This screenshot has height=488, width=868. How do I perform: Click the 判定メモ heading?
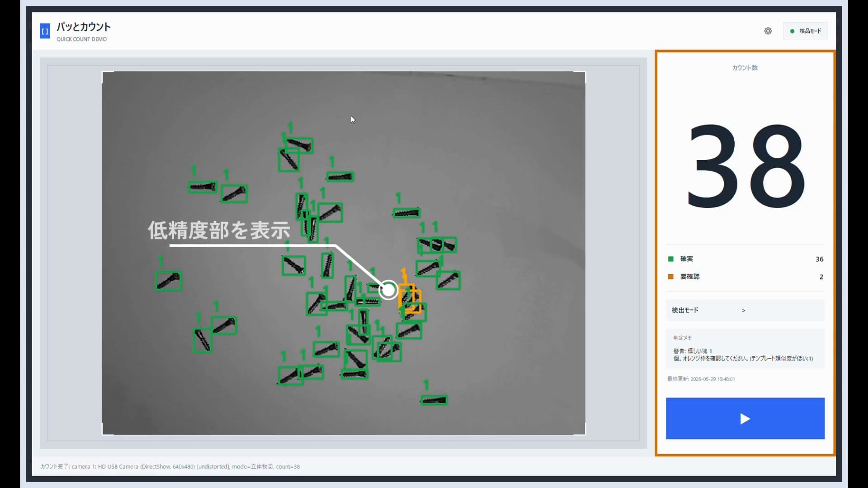(683, 338)
